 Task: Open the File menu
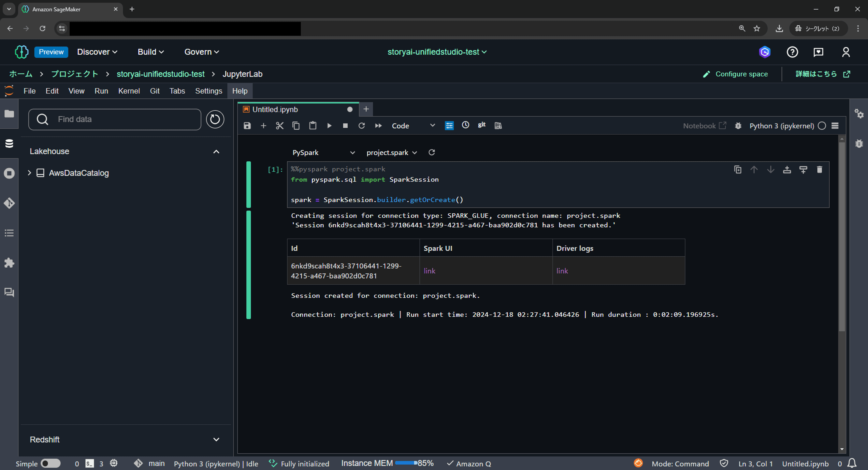29,91
